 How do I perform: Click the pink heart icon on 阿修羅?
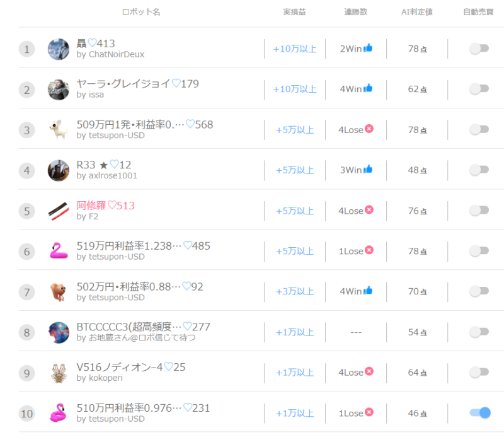click(112, 205)
